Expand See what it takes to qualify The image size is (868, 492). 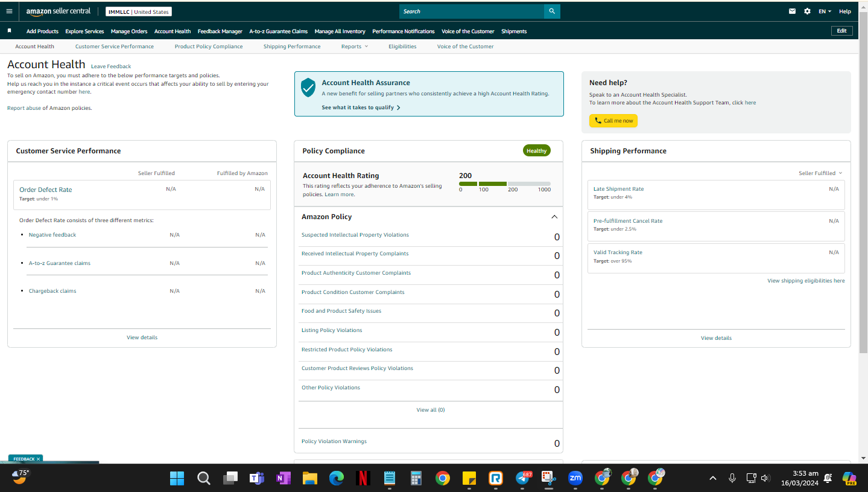361,107
